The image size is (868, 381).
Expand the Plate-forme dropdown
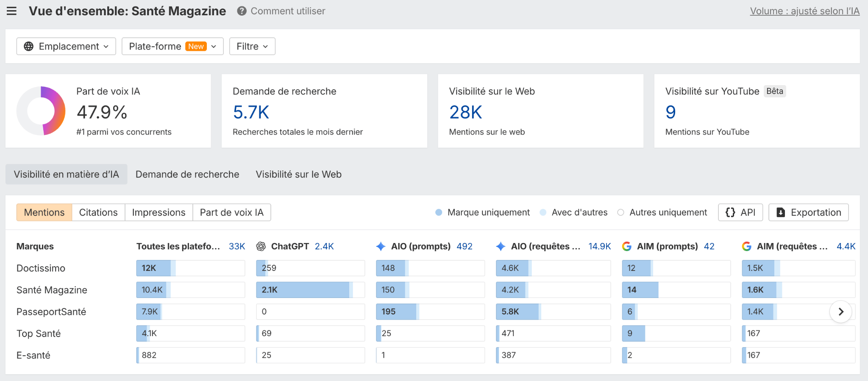(172, 46)
